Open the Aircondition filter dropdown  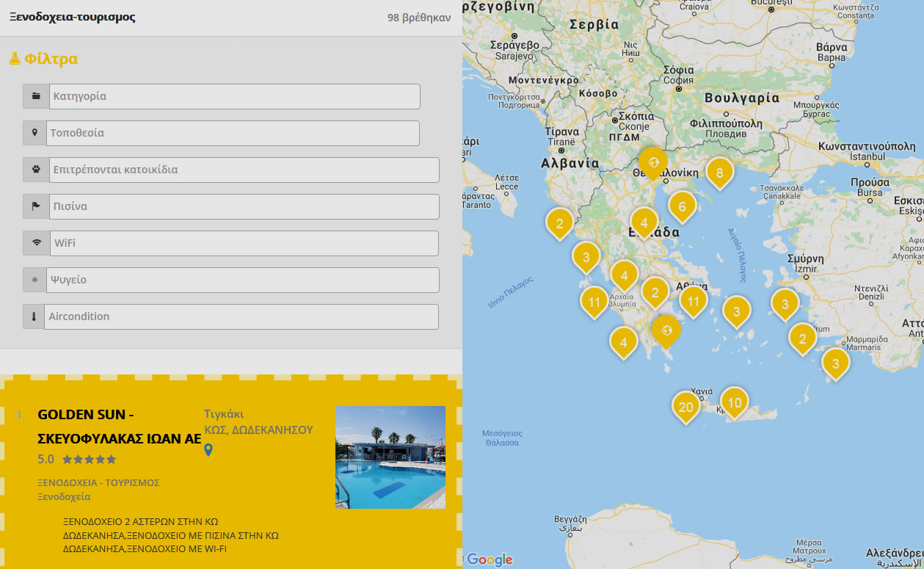[x=241, y=316]
